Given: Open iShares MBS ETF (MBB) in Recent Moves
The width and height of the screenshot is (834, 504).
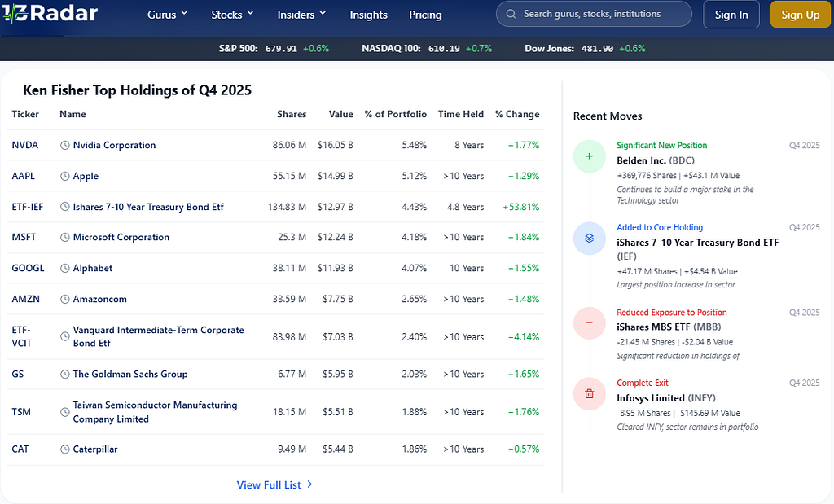Looking at the screenshot, I should click(669, 327).
